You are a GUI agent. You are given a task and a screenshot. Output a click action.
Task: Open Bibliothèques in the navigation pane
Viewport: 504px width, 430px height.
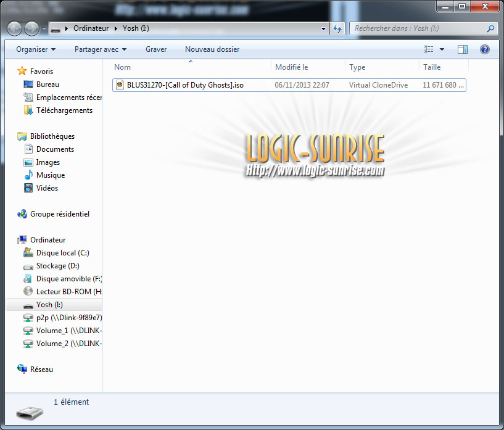[52, 136]
